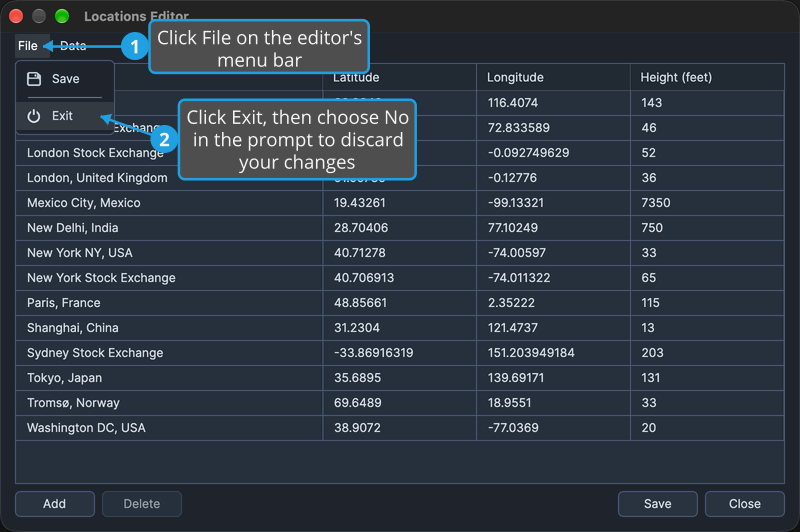The height and width of the screenshot is (532, 800).
Task: Select the Tokyo, Japan cell
Action: (x=169, y=378)
